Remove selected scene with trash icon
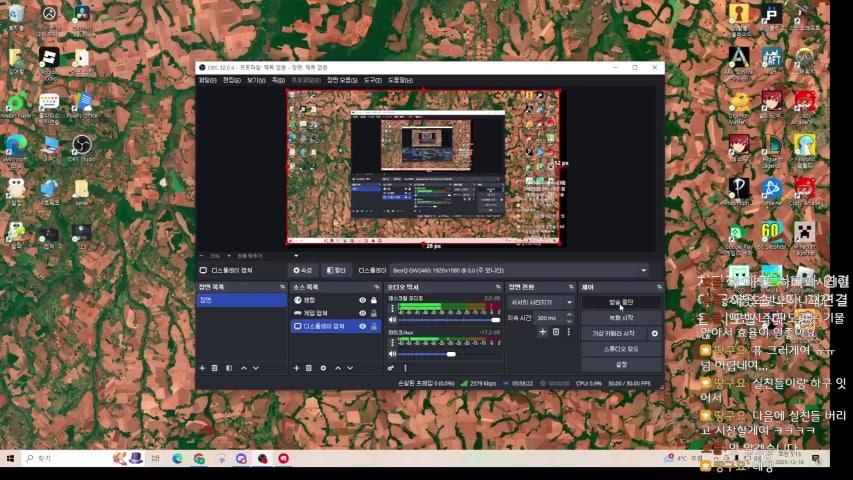 215,368
